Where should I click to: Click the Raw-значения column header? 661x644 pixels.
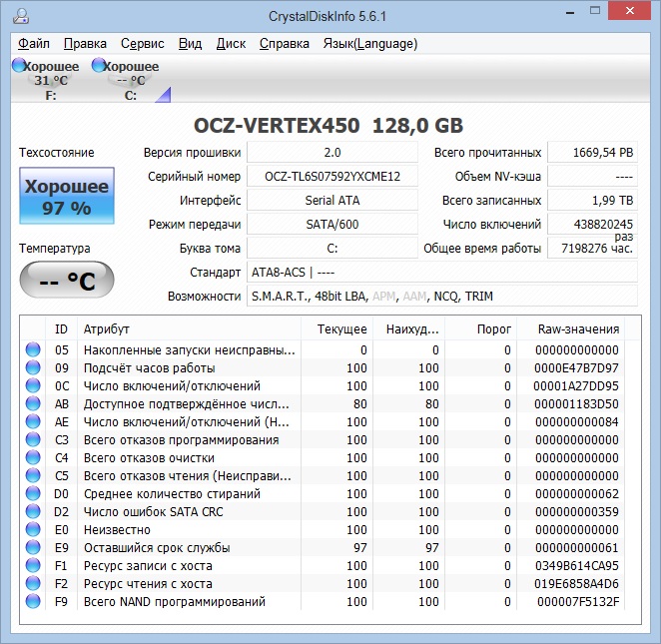coord(571,329)
